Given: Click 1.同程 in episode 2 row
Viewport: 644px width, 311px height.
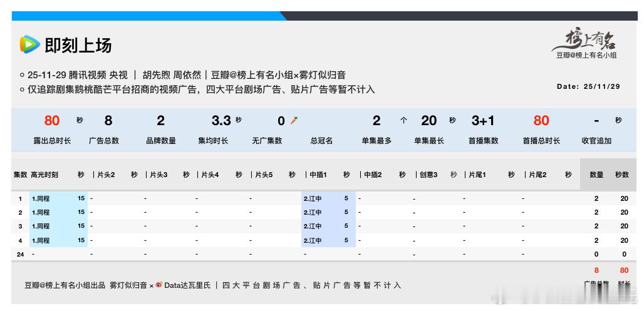Looking at the screenshot, I should (41, 213).
